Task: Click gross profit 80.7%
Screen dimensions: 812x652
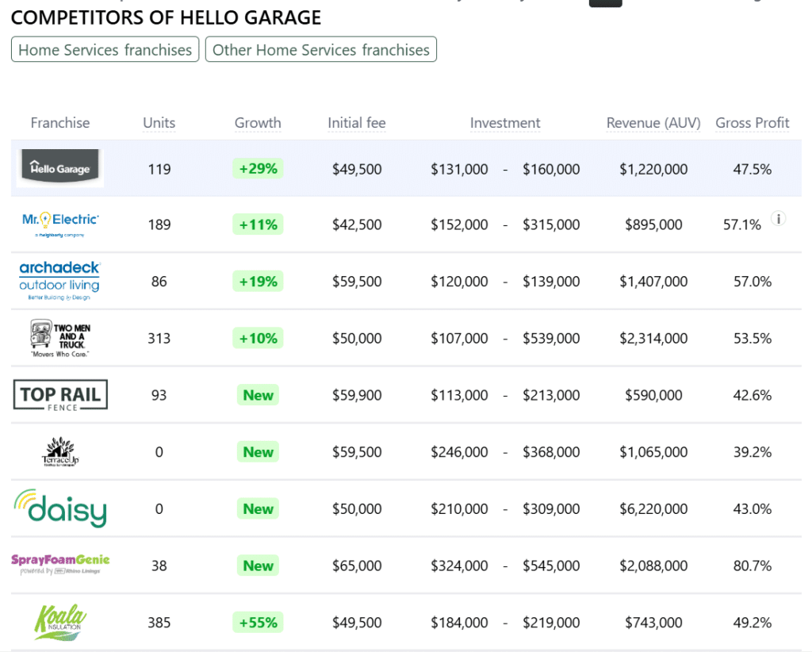Action: [x=752, y=566]
